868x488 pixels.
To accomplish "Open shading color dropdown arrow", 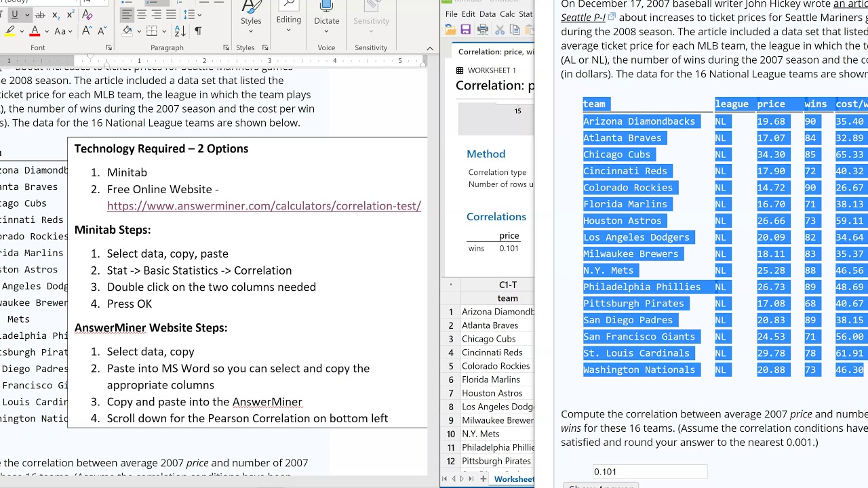I will click(138, 31).
